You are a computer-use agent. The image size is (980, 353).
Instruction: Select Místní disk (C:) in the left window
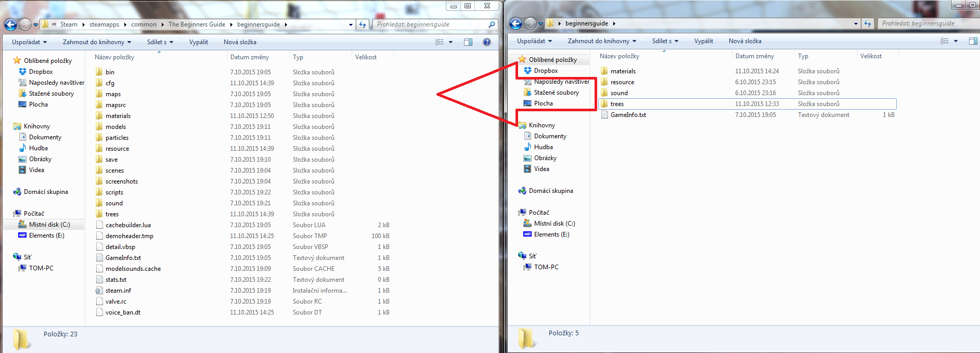pos(49,225)
